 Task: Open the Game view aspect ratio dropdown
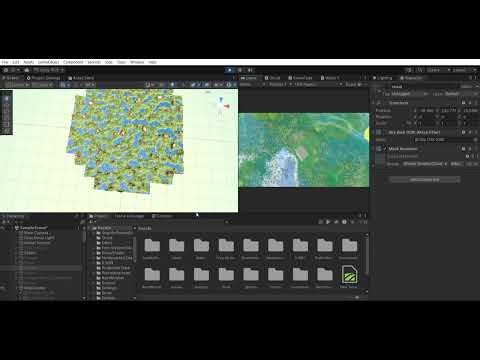coord(317,85)
